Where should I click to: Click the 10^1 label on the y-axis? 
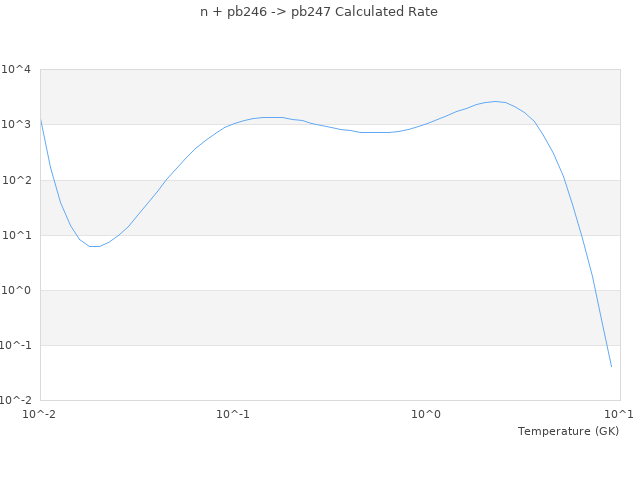click(16, 235)
